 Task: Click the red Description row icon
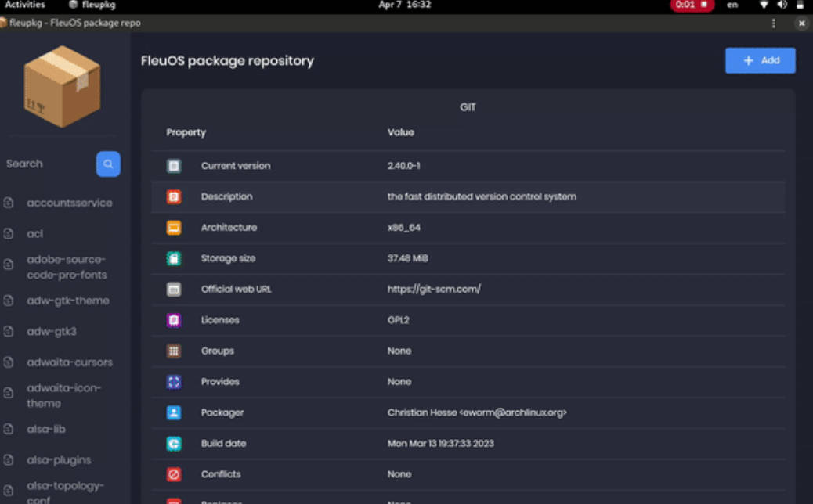(x=174, y=197)
